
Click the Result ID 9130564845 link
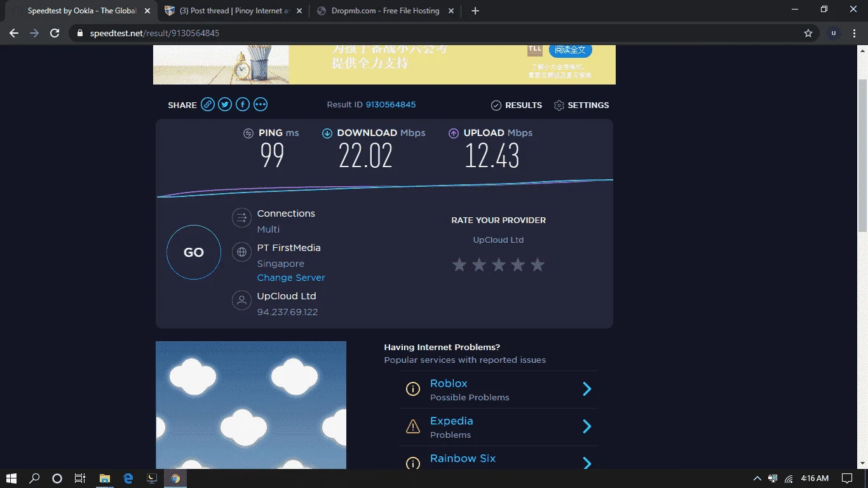point(391,105)
